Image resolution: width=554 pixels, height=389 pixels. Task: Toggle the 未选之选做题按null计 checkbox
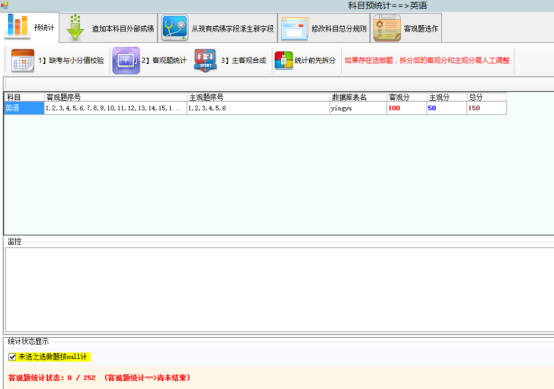click(x=12, y=357)
